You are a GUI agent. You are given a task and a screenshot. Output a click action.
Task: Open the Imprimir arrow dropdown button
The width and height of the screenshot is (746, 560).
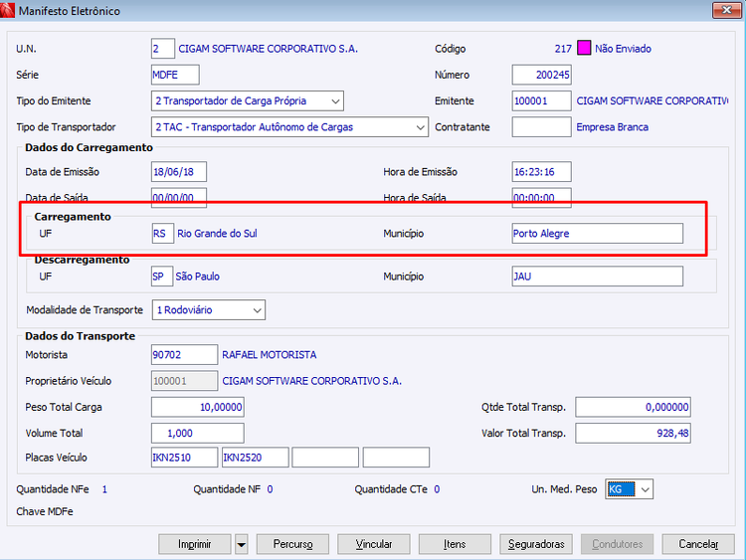click(x=242, y=544)
